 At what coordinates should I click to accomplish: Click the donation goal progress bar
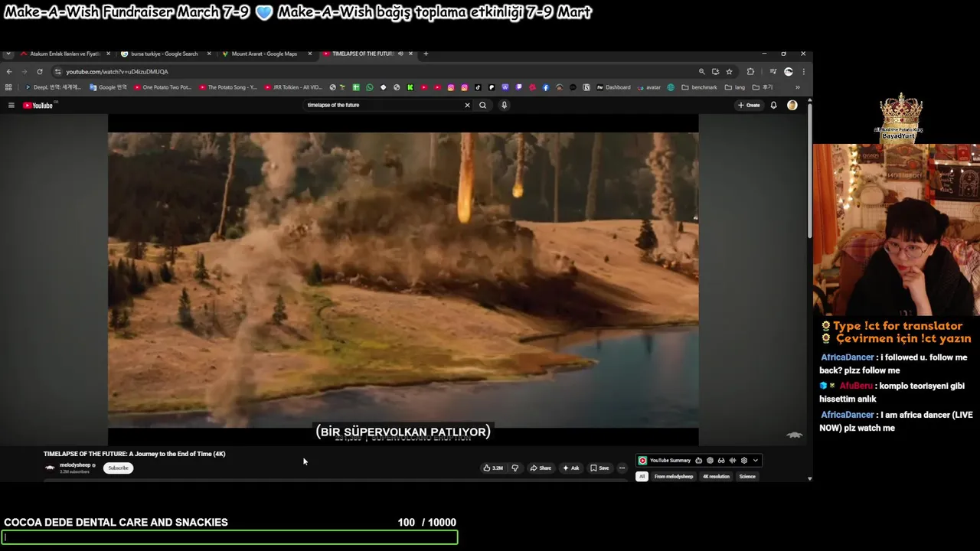(230, 538)
